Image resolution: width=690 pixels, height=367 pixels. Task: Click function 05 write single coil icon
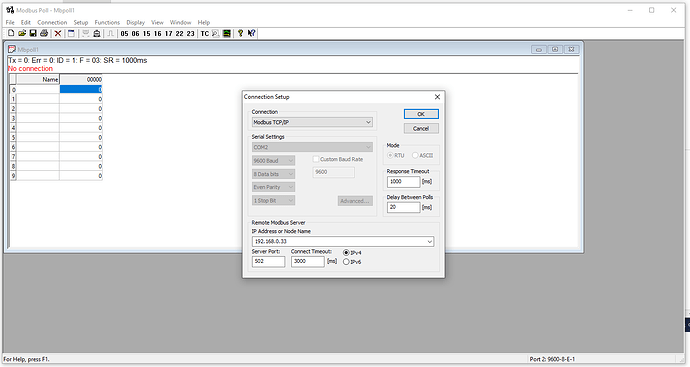click(x=125, y=33)
